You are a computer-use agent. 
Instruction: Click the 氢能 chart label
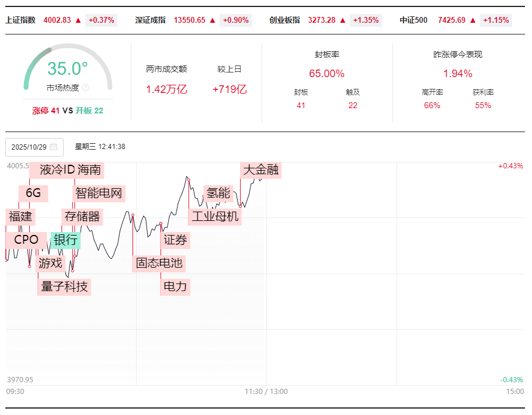click(218, 193)
